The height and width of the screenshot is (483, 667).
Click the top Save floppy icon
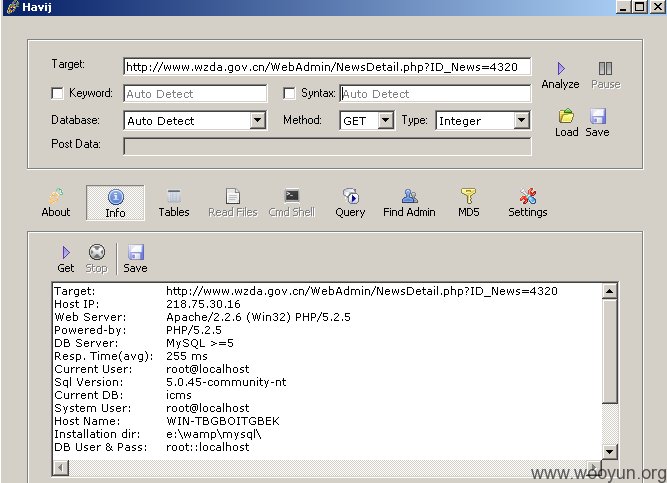click(598, 116)
